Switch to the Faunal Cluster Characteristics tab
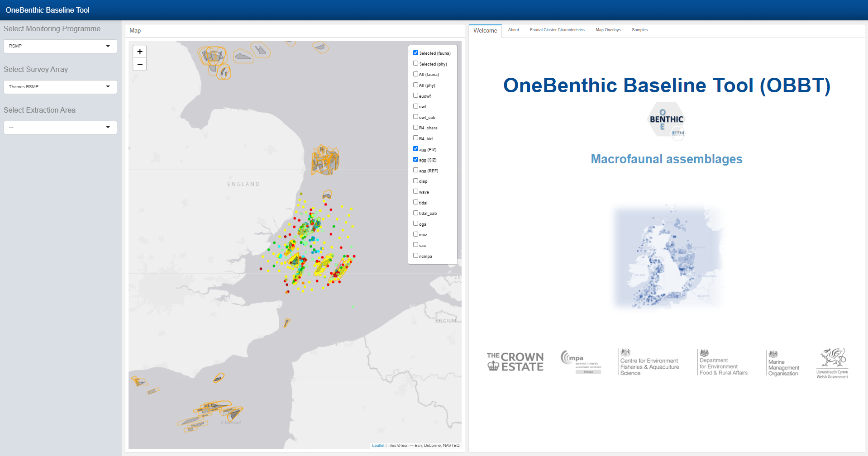 (557, 30)
